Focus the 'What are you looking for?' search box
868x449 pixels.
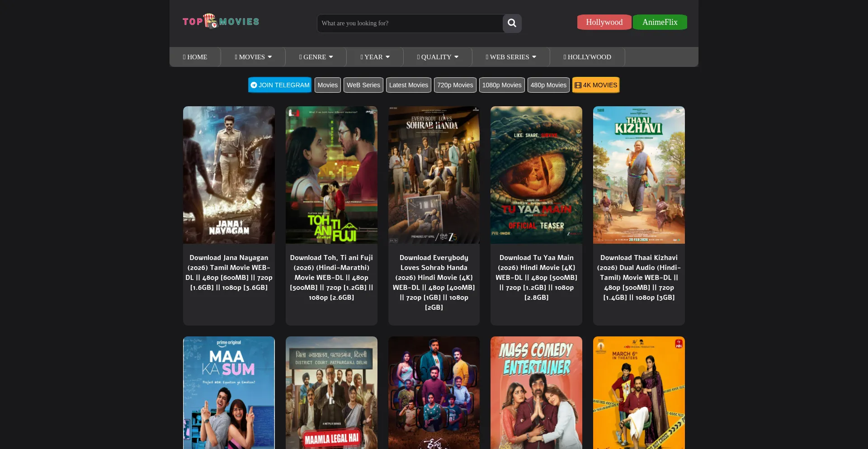pos(410,23)
